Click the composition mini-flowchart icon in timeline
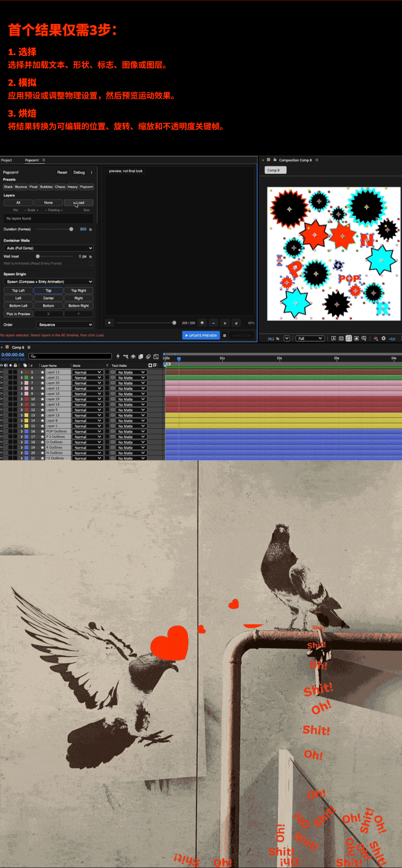The image size is (402, 868). point(126,356)
